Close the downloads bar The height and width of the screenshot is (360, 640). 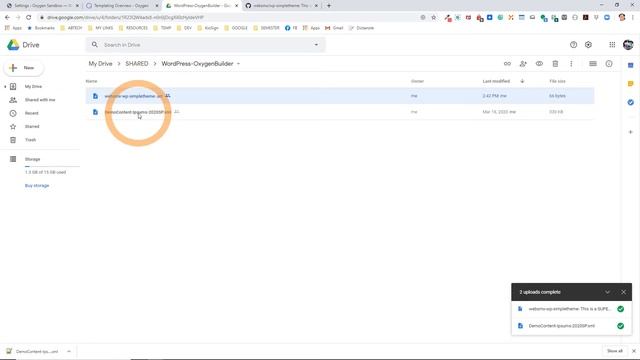[x=634, y=351]
